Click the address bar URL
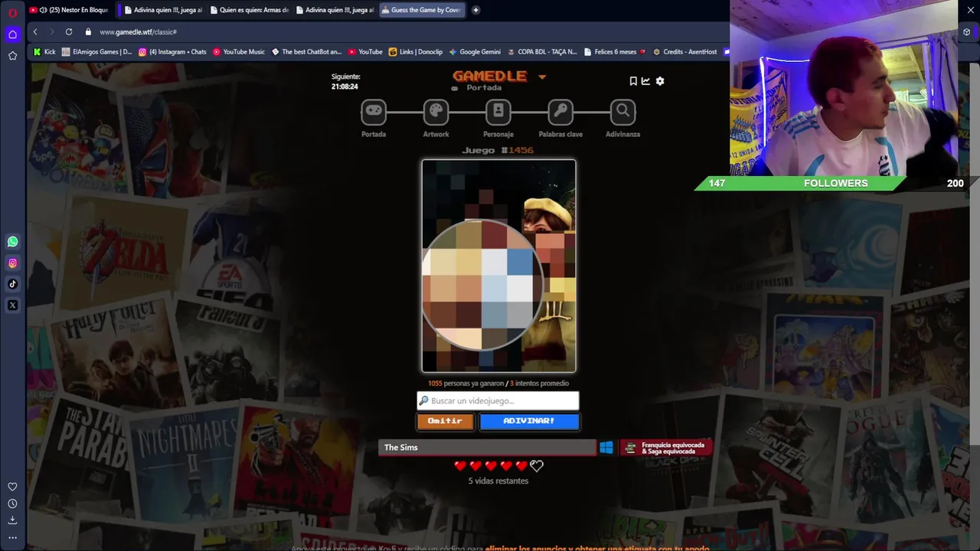The width and height of the screenshot is (980, 551). 139,32
